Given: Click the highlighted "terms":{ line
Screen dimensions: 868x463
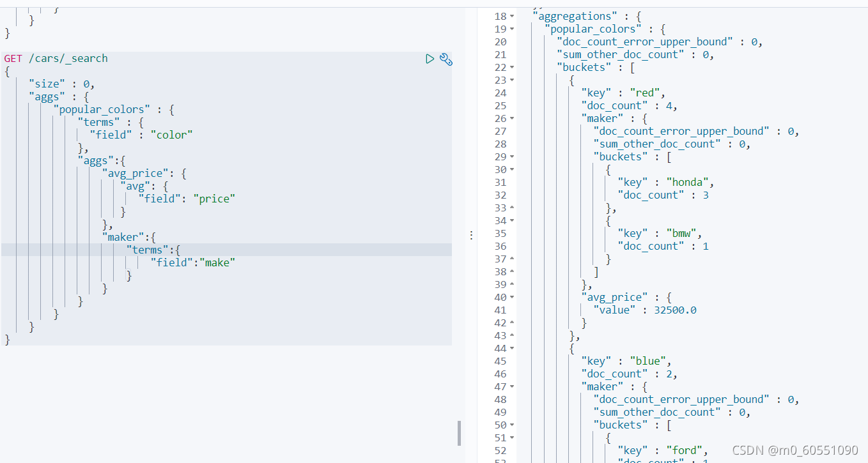Looking at the screenshot, I should pos(154,250).
